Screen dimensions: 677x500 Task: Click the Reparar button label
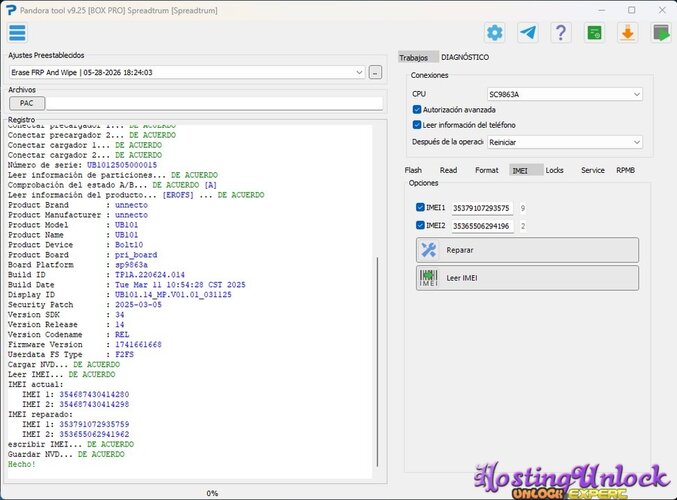(x=460, y=250)
